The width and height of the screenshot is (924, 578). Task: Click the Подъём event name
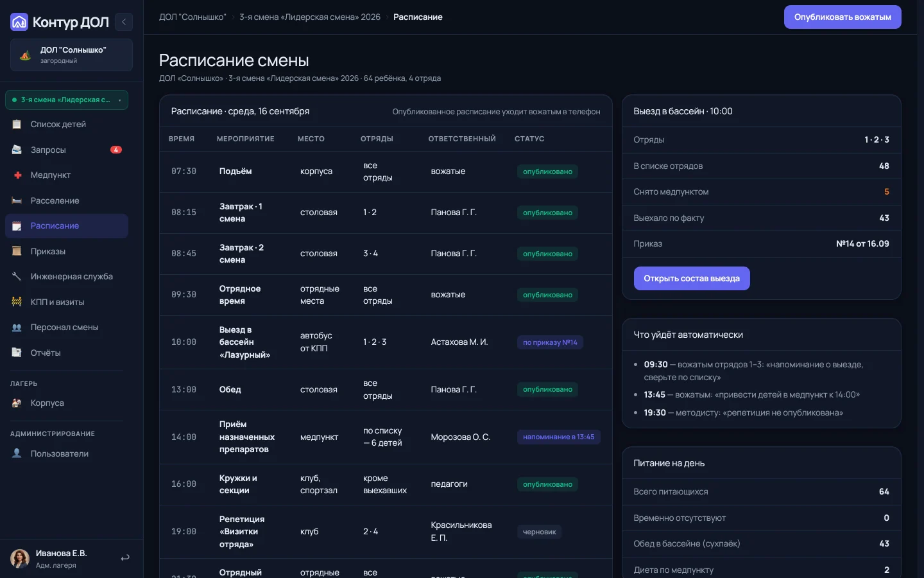pos(235,171)
